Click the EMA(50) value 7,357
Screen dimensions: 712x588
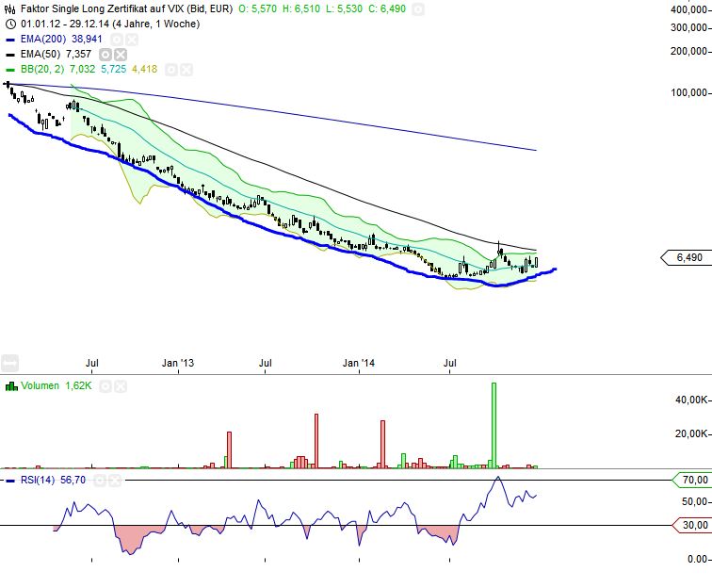coord(78,54)
